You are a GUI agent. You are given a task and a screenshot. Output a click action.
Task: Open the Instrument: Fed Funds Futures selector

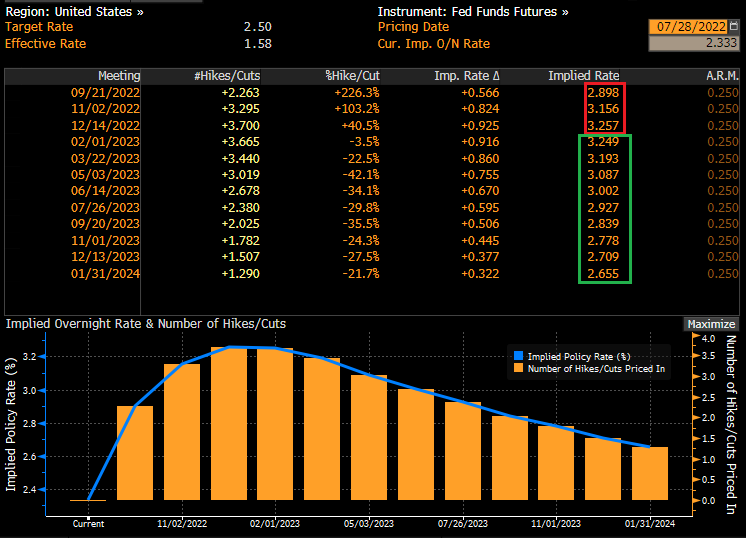(473, 11)
